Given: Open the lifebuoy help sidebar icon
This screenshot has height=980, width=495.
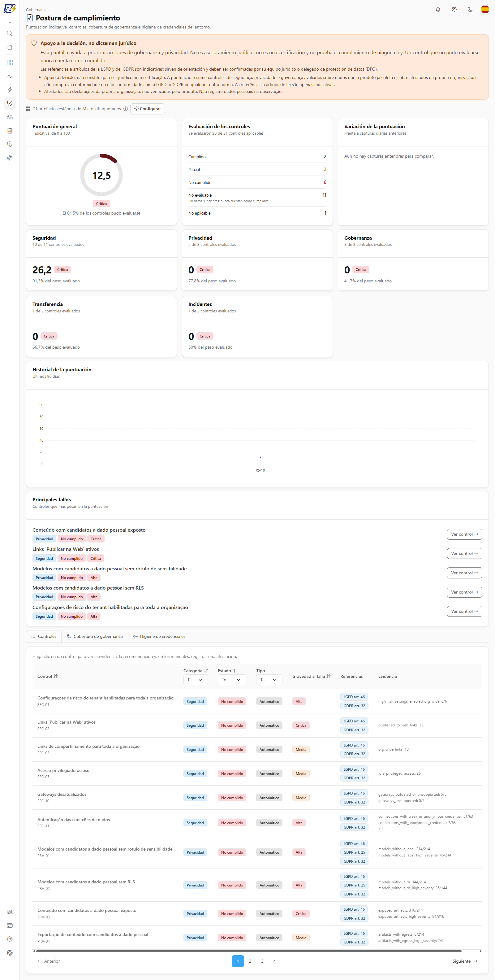Looking at the screenshot, I should pyautogui.click(x=10, y=953).
